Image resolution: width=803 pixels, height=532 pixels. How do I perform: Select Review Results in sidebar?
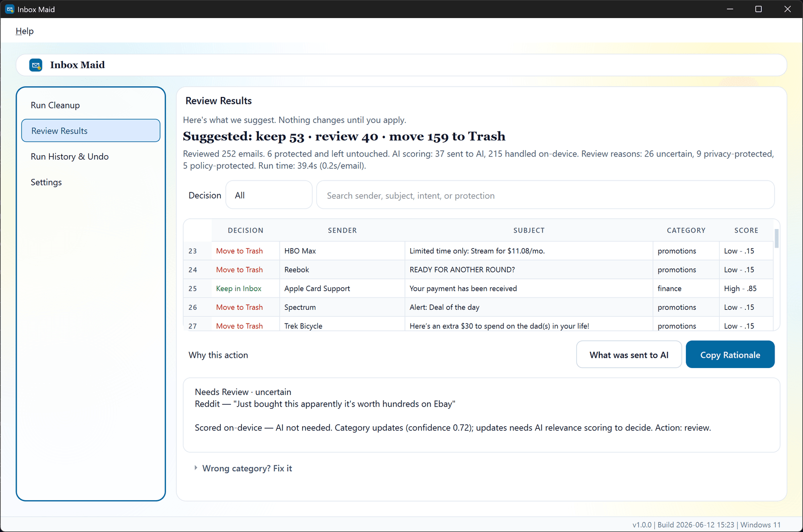[91, 131]
